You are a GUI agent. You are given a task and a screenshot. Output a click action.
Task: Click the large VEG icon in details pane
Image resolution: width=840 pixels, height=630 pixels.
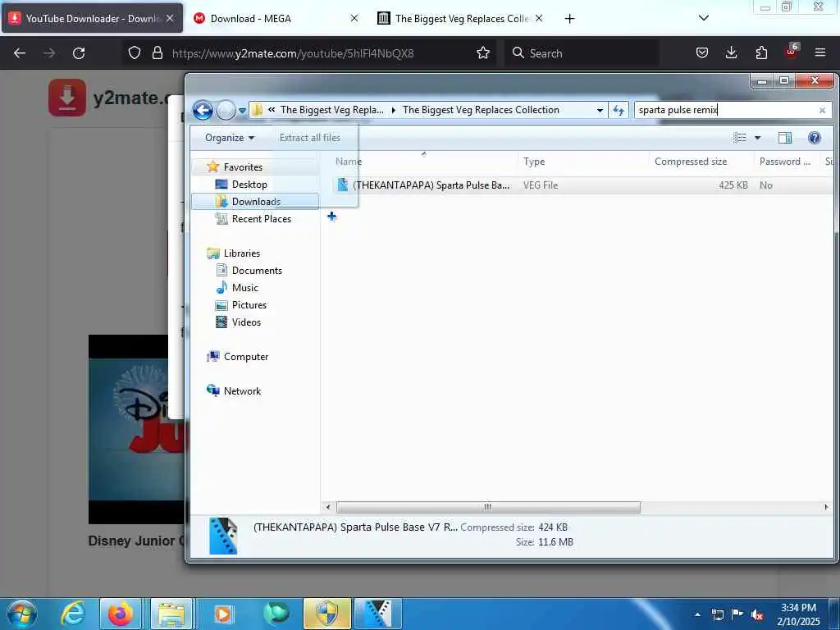[x=223, y=535]
